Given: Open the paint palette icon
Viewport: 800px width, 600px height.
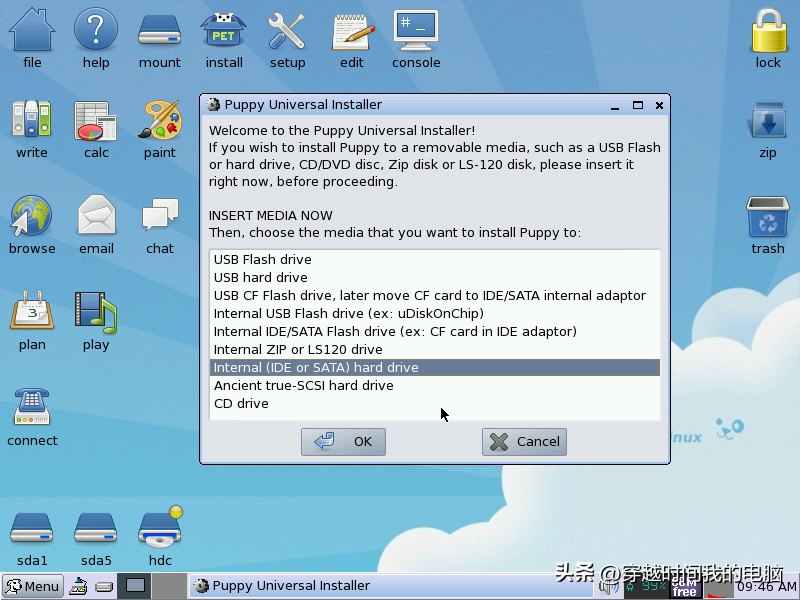Looking at the screenshot, I should click(160, 119).
